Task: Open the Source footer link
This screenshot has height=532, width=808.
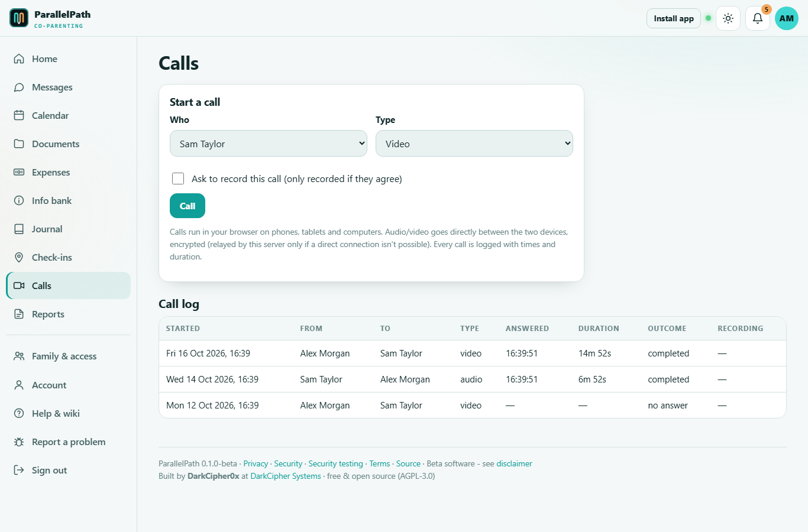Action: click(x=408, y=463)
